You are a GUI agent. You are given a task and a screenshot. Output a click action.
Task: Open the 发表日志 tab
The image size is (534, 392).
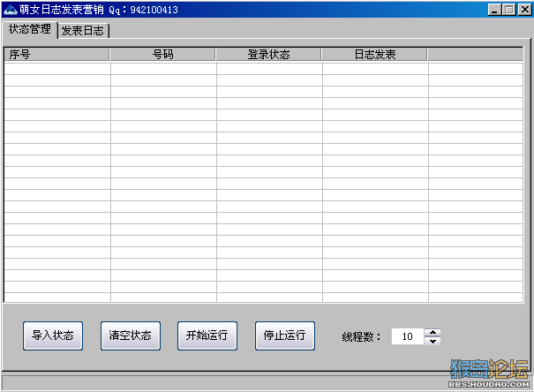(83, 31)
